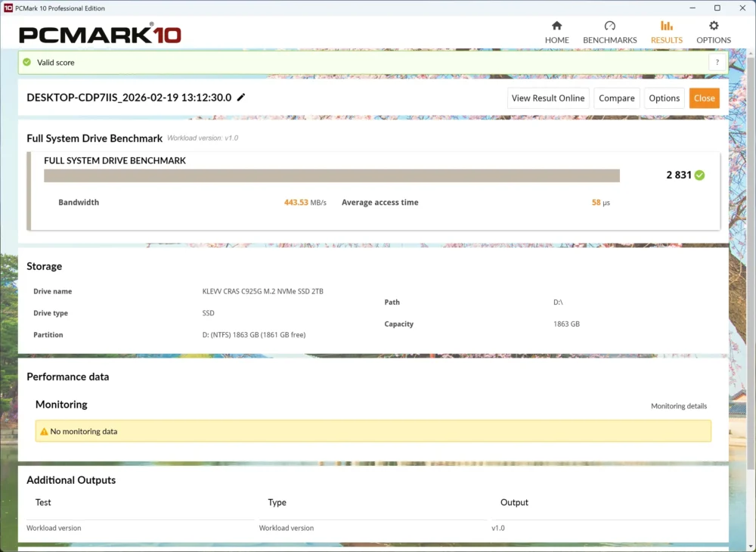Click the Workload version: v1.0 subtitle

pos(203,138)
